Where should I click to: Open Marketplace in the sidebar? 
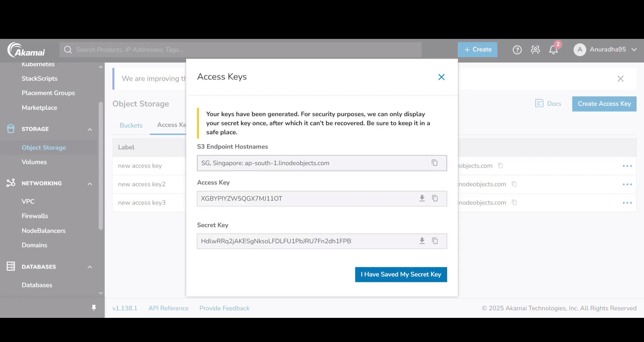tap(40, 108)
